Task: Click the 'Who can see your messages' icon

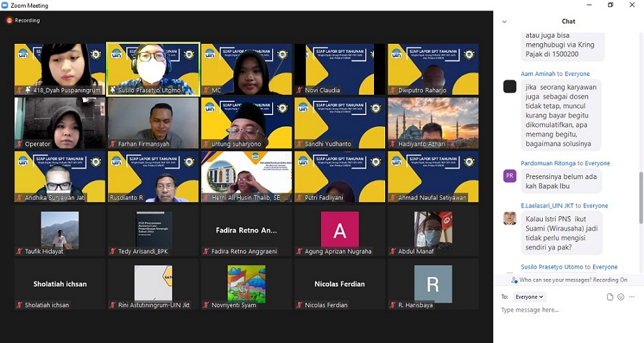Action: pos(514,280)
